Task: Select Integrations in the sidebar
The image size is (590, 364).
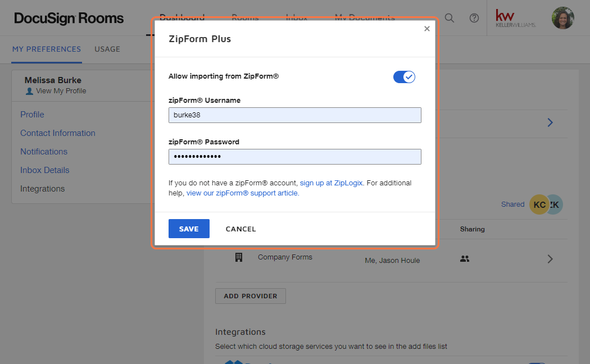Action: click(x=43, y=189)
